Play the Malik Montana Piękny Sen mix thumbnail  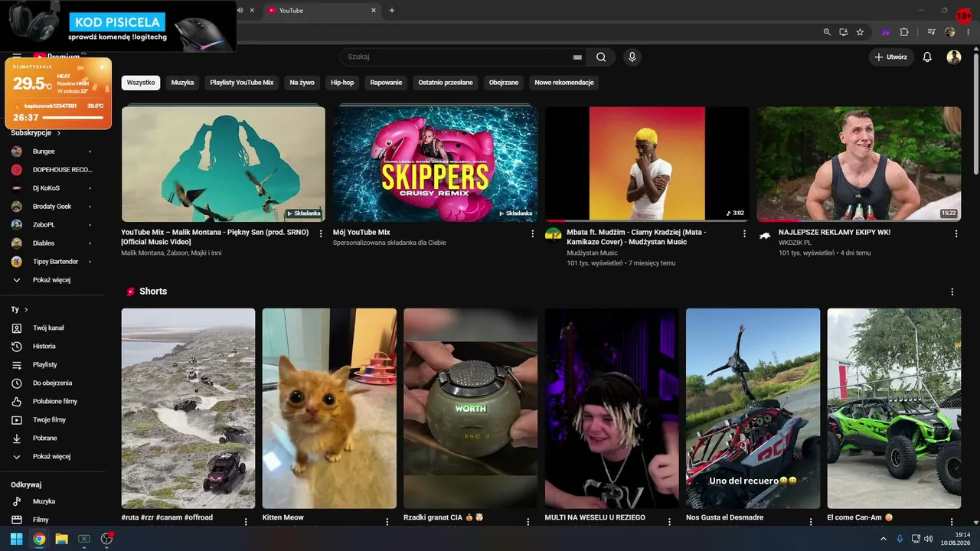point(224,165)
